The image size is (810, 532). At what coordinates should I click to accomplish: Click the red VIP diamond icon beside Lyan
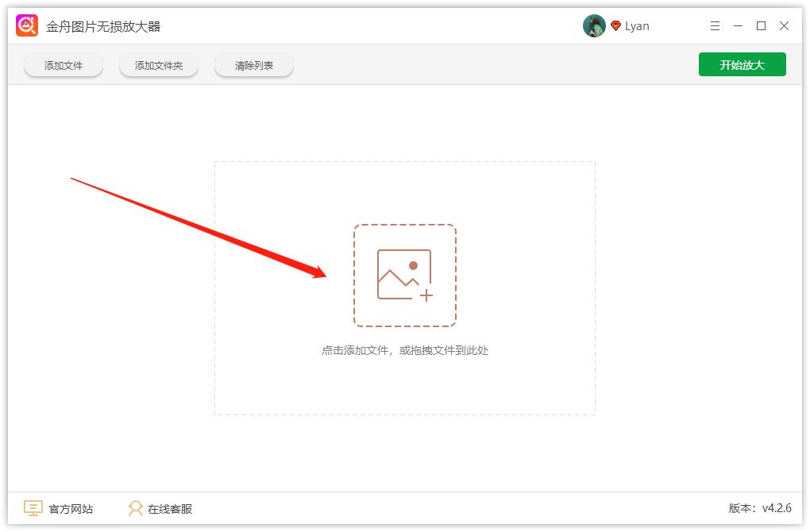pos(615,25)
